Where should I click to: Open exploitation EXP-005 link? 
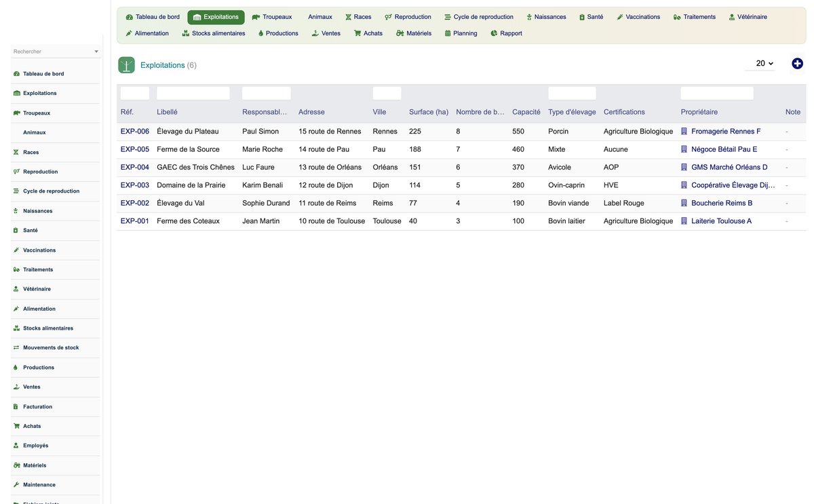[135, 149]
